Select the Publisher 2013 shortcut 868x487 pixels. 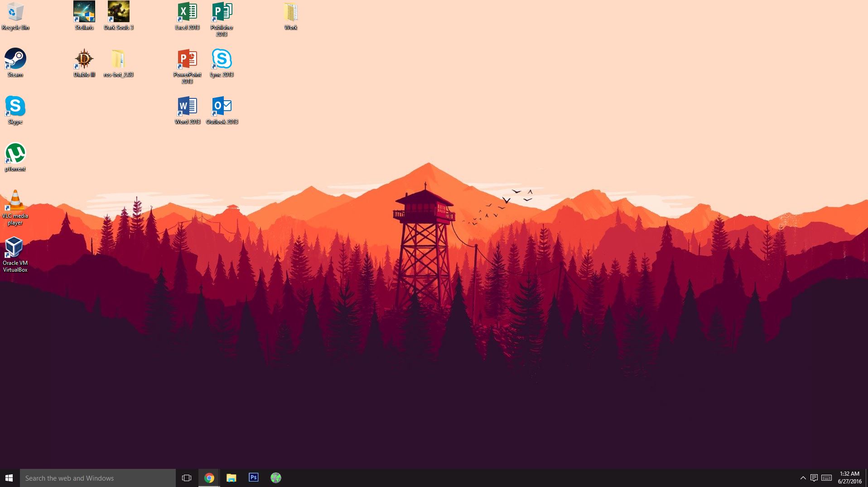tap(222, 19)
